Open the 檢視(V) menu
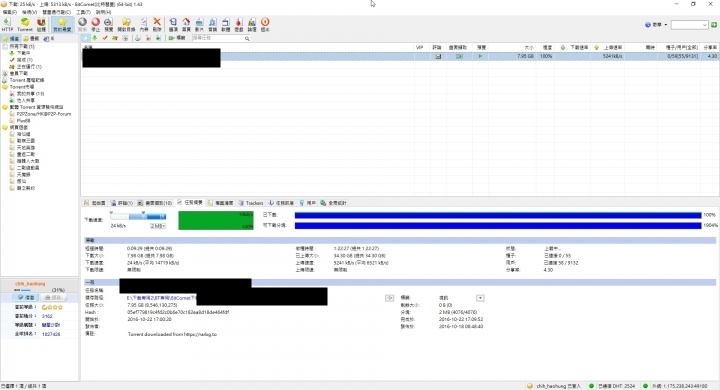The width and height of the screenshot is (720, 390). pos(29,12)
